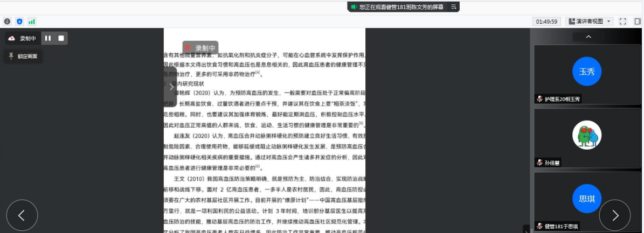This screenshot has width=644, height=233.
Task: Stop the cloud recording
Action: pos(61,38)
